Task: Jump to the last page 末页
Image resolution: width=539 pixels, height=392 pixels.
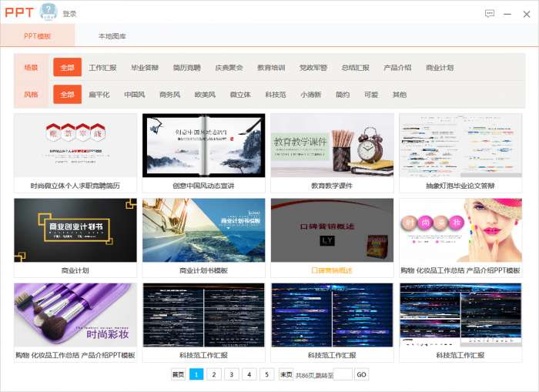Action: [286, 374]
